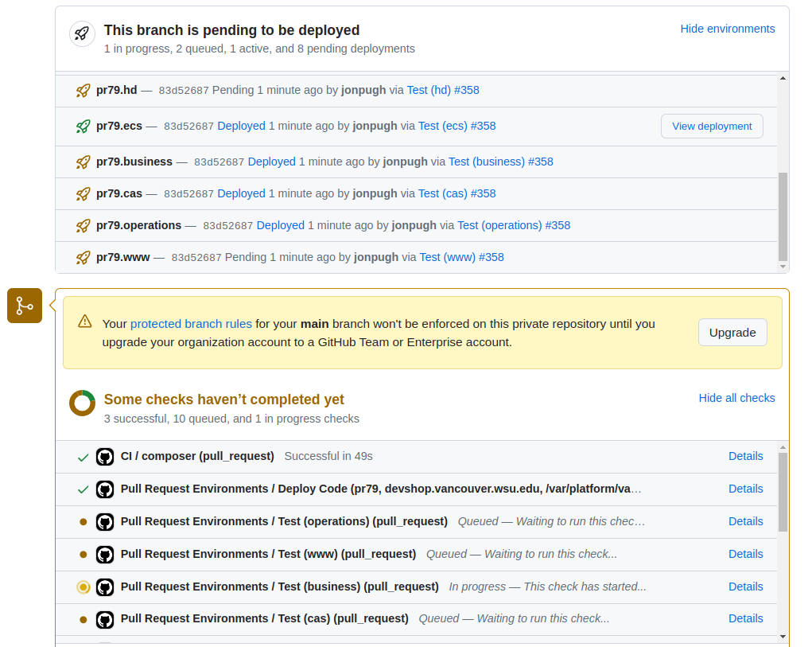The height and width of the screenshot is (647, 812).
Task: Click the in-progress indicator for Test (business) check
Action: pos(82,587)
